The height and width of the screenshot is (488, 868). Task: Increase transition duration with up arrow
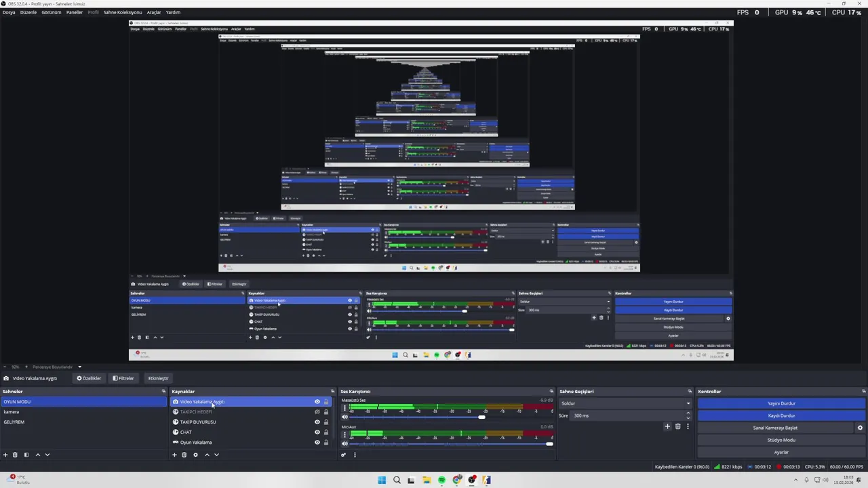[x=688, y=413]
